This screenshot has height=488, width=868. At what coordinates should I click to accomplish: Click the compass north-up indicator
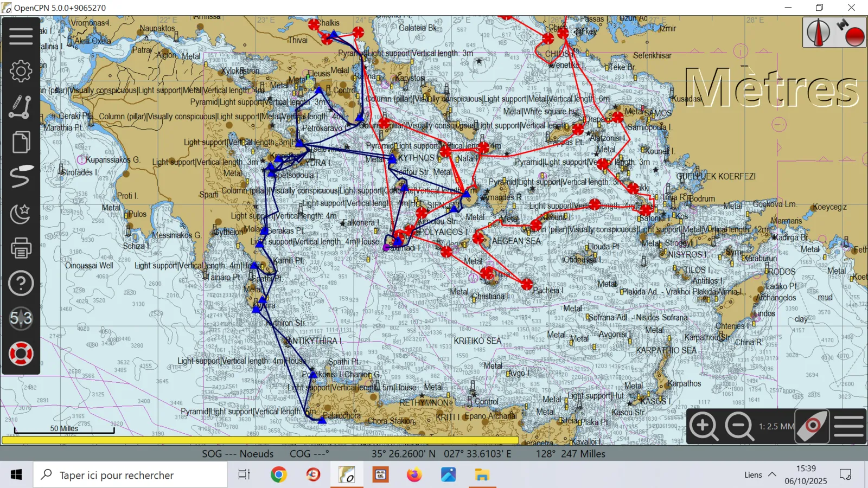point(818,33)
